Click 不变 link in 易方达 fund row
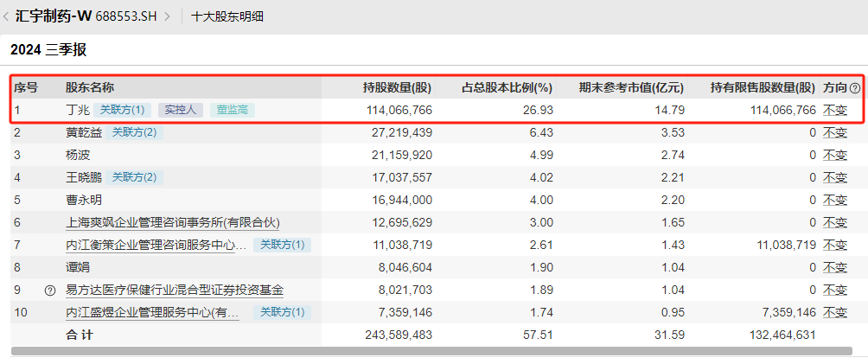Viewport: 868px width, 364px height. tap(835, 290)
